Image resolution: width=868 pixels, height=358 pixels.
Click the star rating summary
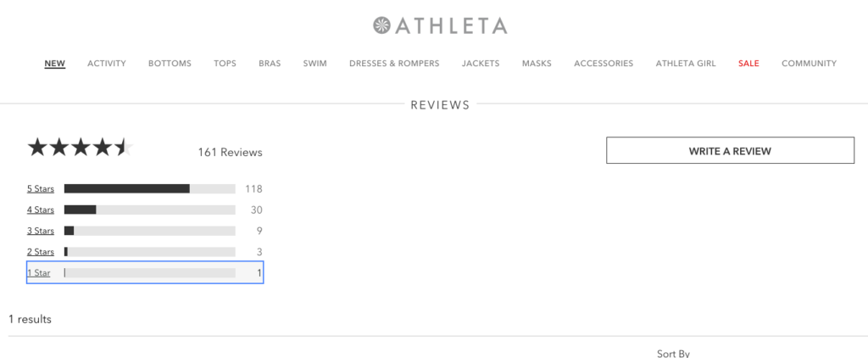tap(81, 148)
